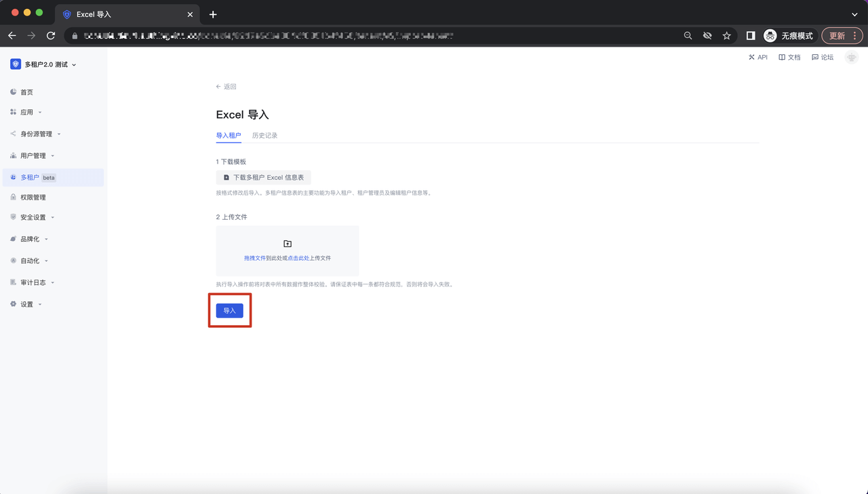This screenshot has height=494, width=868.
Task: Go back using the 返回 link
Action: (226, 87)
